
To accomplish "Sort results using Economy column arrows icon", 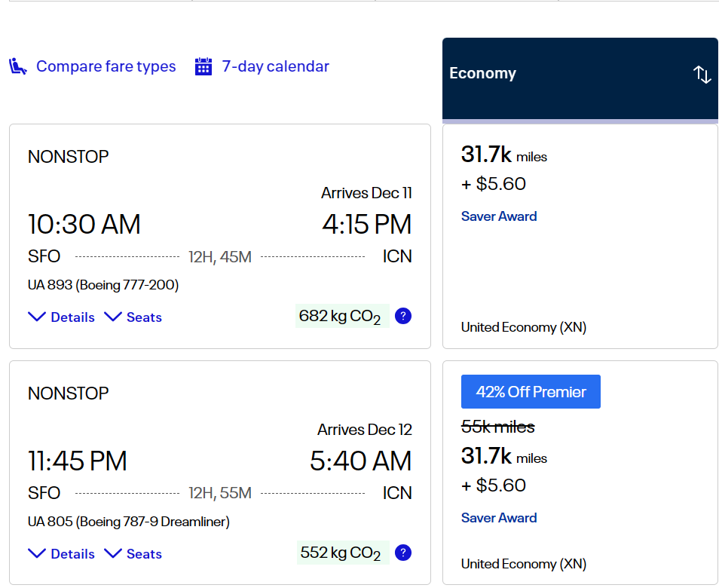I will coord(702,75).
